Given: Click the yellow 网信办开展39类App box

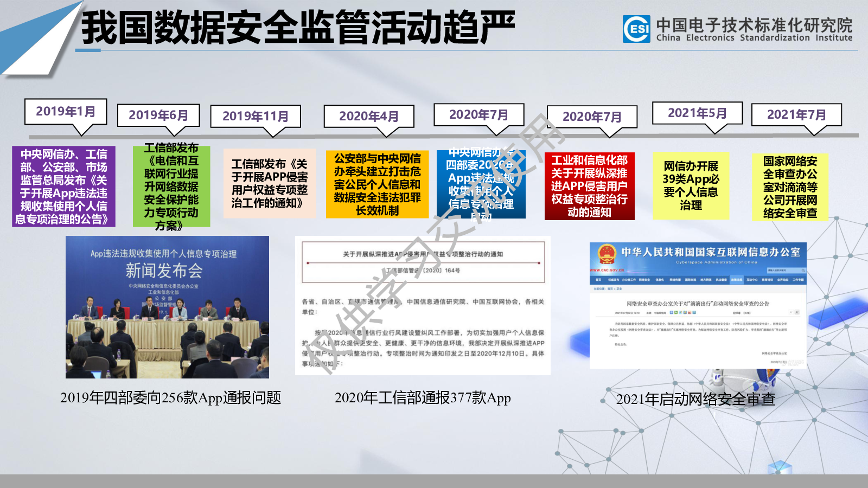Looking at the screenshot, I should [x=691, y=185].
